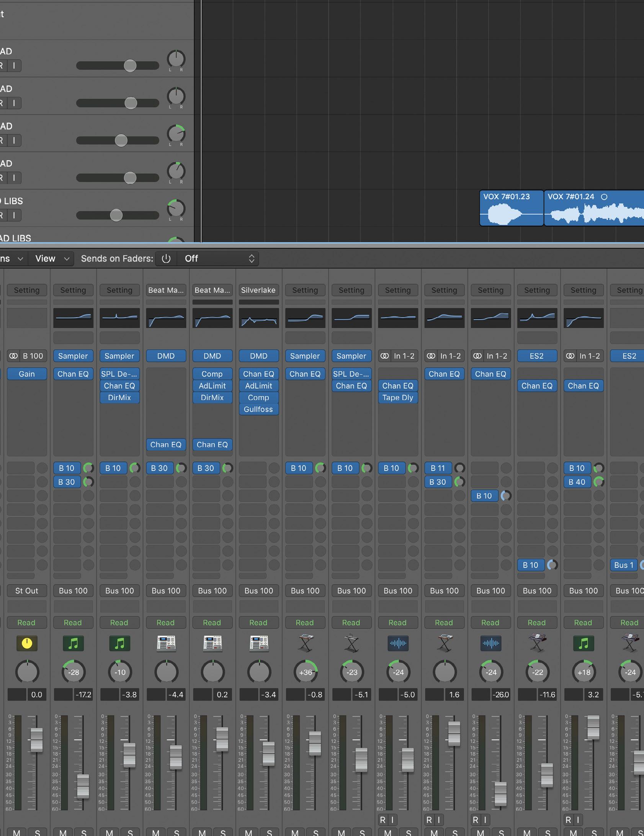Click the waveform icon on the Tape Dly channel
The image size is (644, 836).
coord(398,643)
